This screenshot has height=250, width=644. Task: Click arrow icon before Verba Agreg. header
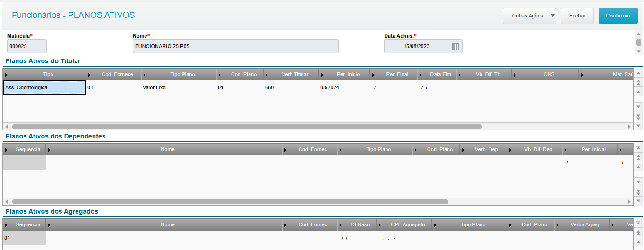point(557,225)
